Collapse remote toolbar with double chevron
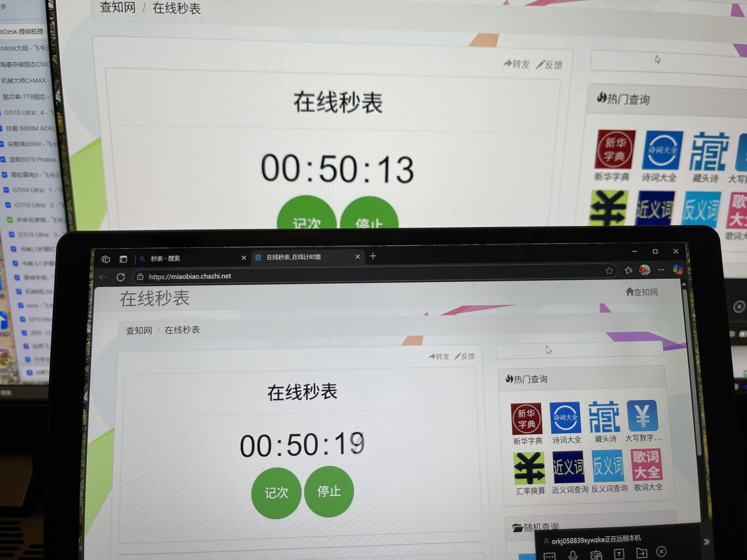Image resolution: width=747 pixels, height=560 pixels. click(706, 542)
